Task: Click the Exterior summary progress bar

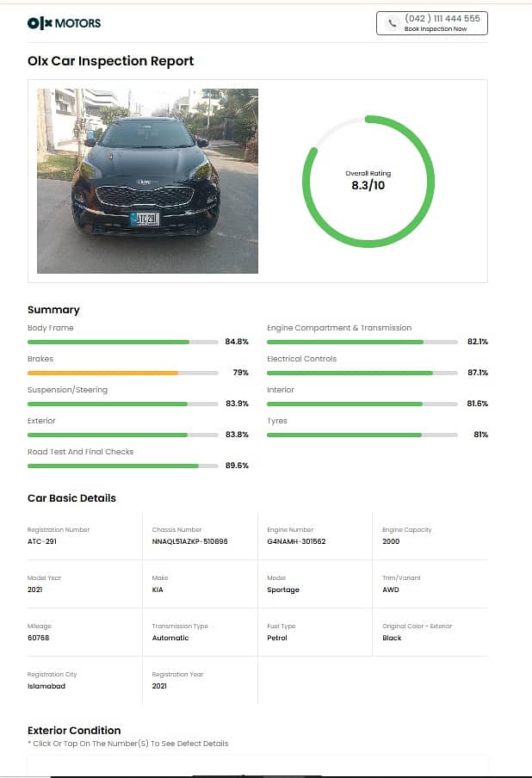Action: [122, 435]
